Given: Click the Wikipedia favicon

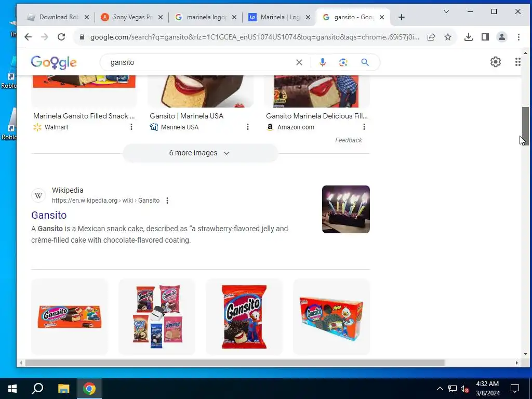Looking at the screenshot, I should 38,196.
